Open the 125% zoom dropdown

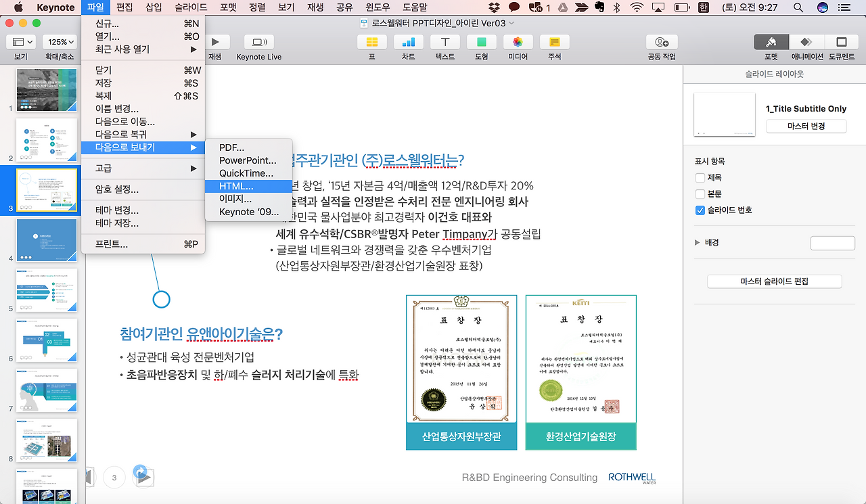60,41
